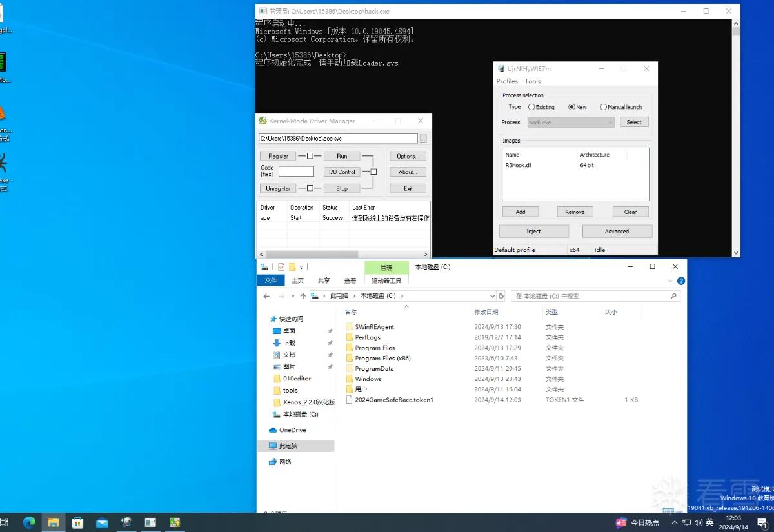Click Run in Kernel-Mode Driver Manager
The image size is (774, 532).
342,156
